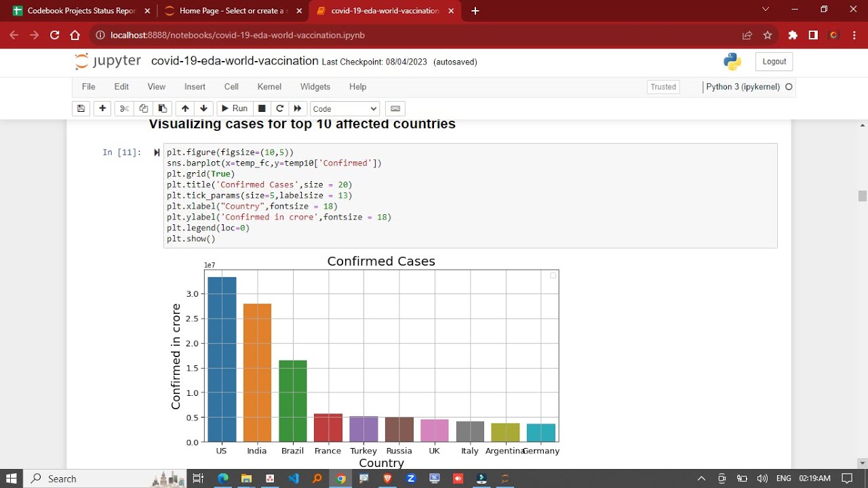Click the Python 3 kernel indicator

(x=743, y=87)
